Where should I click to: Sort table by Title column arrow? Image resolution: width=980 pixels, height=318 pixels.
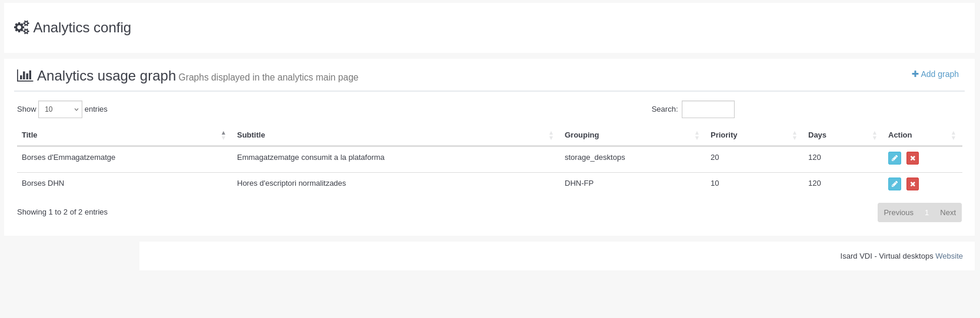224,135
